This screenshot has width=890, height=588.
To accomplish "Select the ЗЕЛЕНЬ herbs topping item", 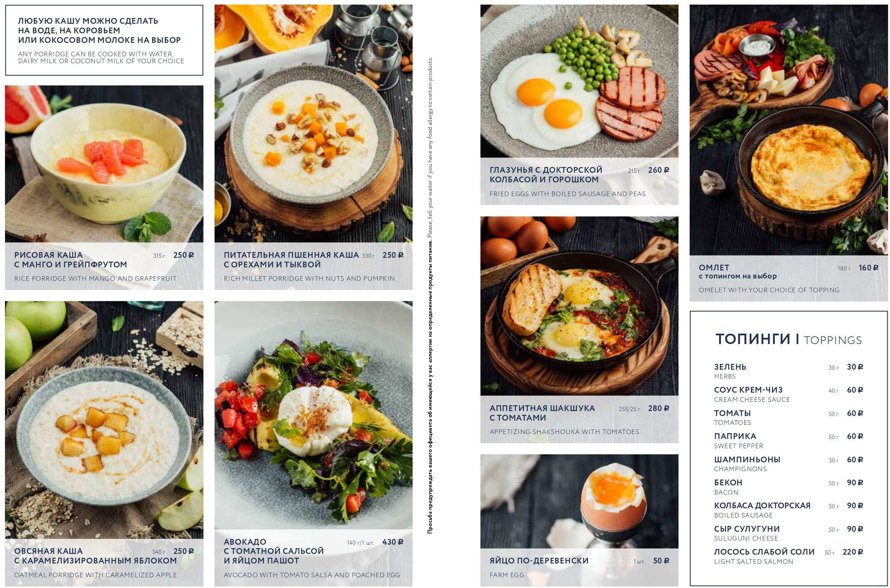I will [x=788, y=371].
